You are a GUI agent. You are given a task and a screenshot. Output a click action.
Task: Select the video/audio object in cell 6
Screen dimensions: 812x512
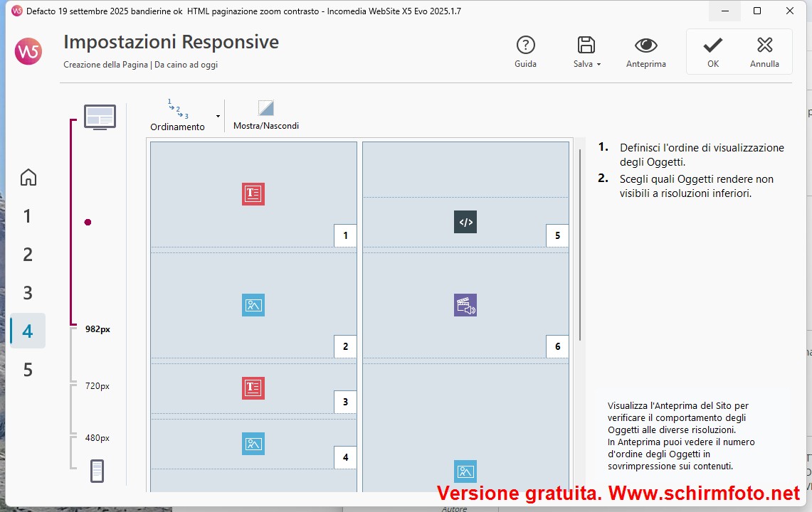click(x=465, y=305)
